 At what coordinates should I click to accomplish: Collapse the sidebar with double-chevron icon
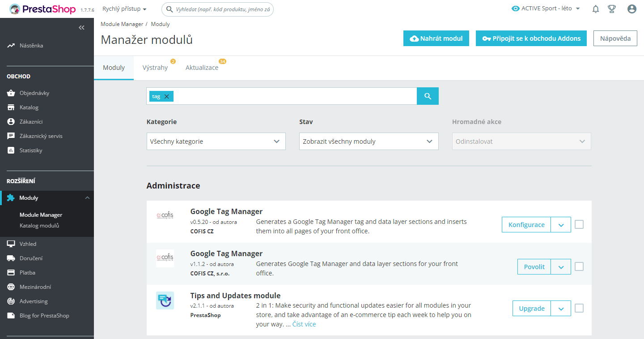[81, 28]
